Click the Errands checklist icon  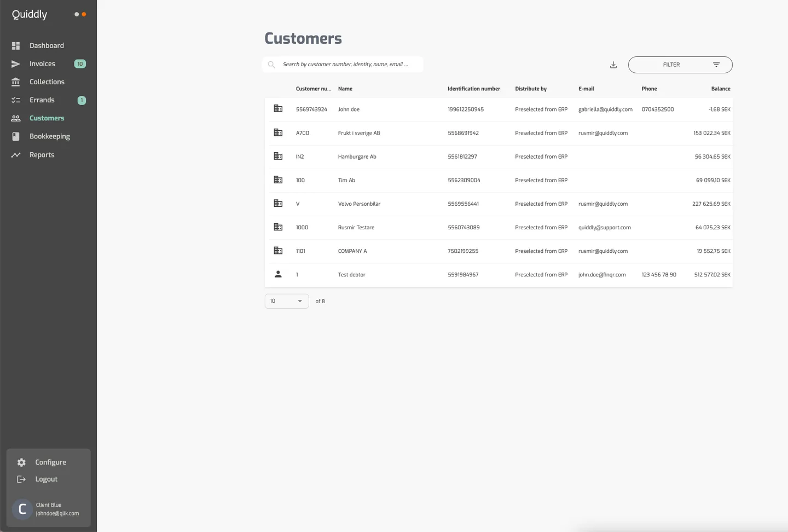(x=16, y=100)
